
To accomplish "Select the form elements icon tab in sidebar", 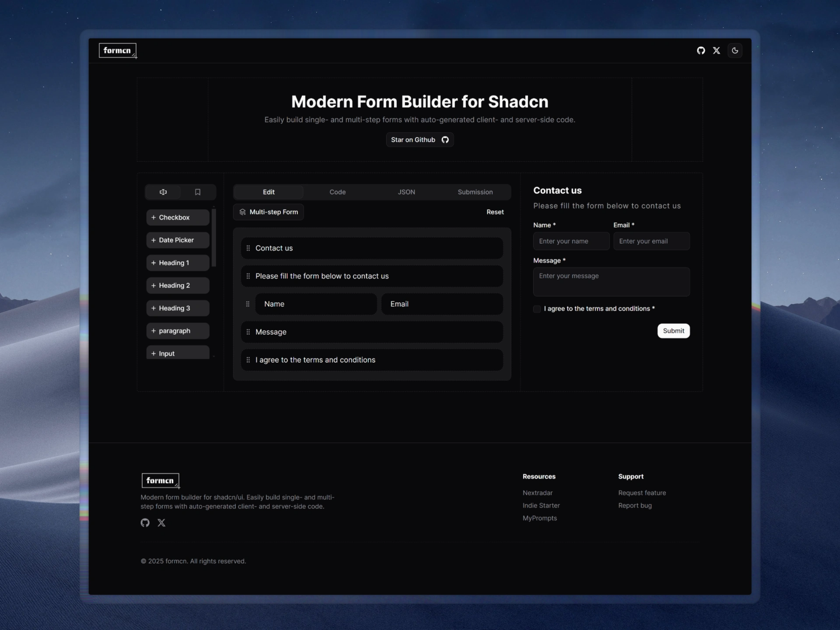I will [x=163, y=192].
